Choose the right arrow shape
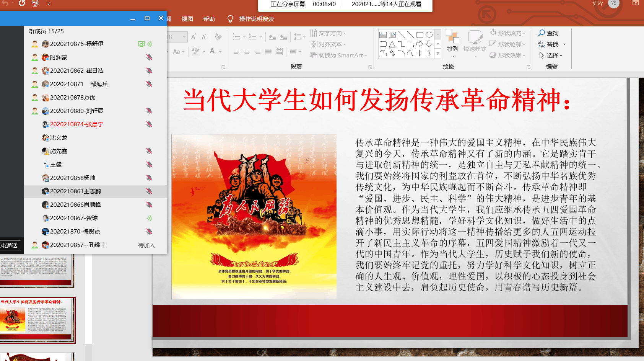644x361 pixels. [420, 44]
